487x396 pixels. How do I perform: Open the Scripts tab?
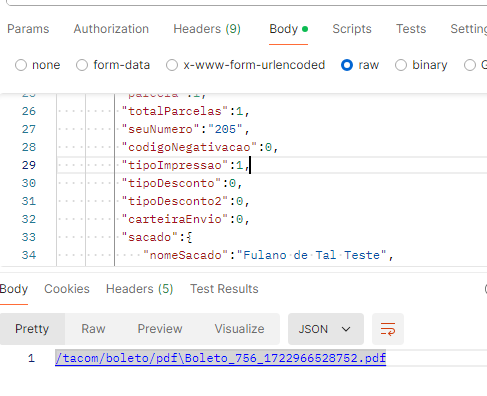[352, 29]
